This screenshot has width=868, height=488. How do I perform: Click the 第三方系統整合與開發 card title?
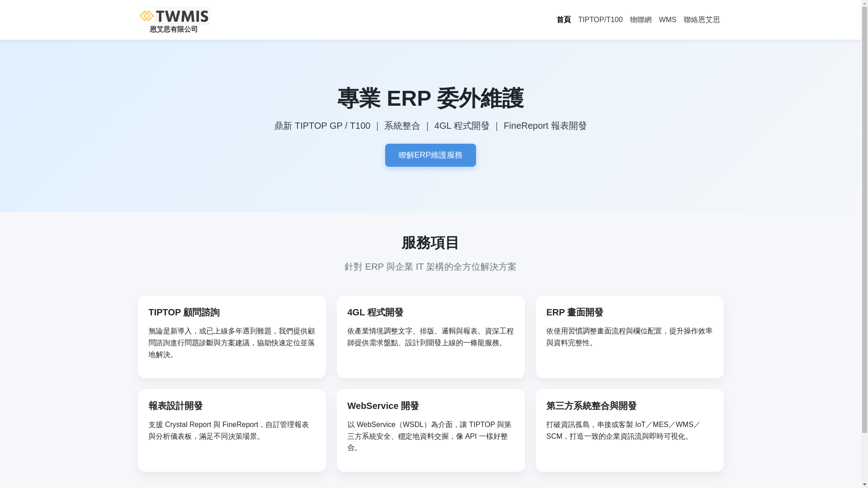coord(591,406)
